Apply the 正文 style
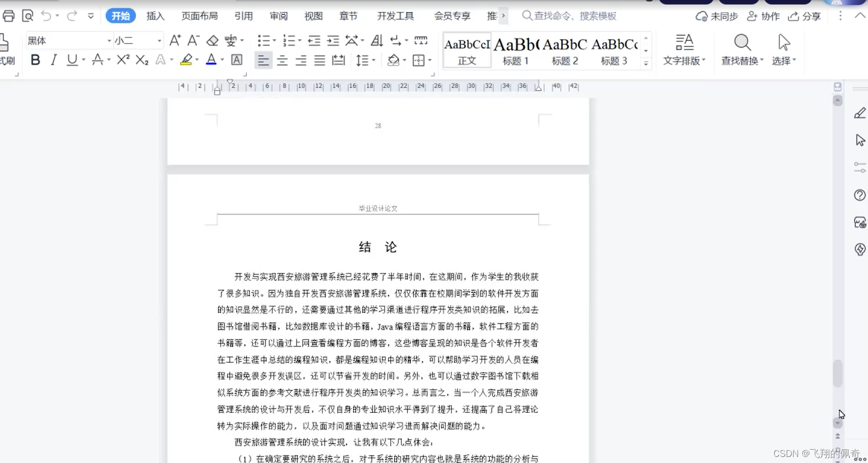 tap(467, 51)
